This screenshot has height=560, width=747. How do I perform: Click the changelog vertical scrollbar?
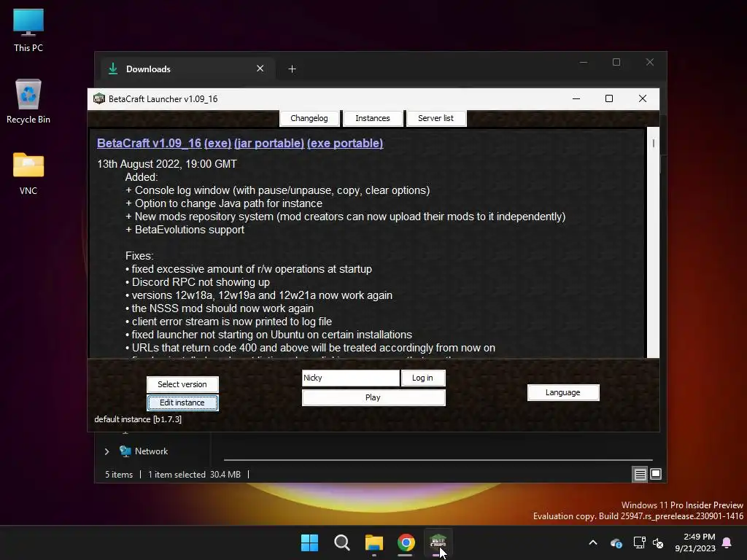click(x=653, y=242)
